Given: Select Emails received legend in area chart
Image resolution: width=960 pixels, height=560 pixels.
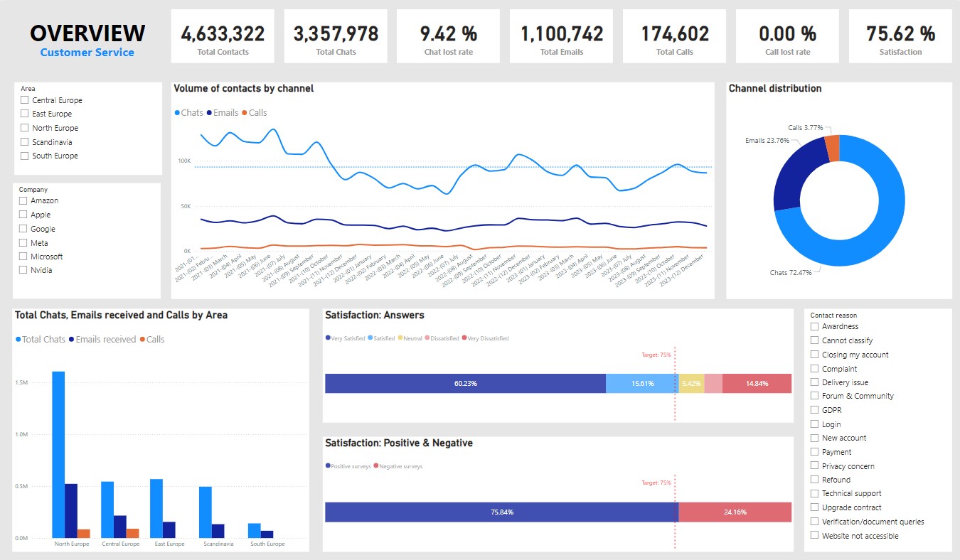Looking at the screenshot, I should (102, 340).
